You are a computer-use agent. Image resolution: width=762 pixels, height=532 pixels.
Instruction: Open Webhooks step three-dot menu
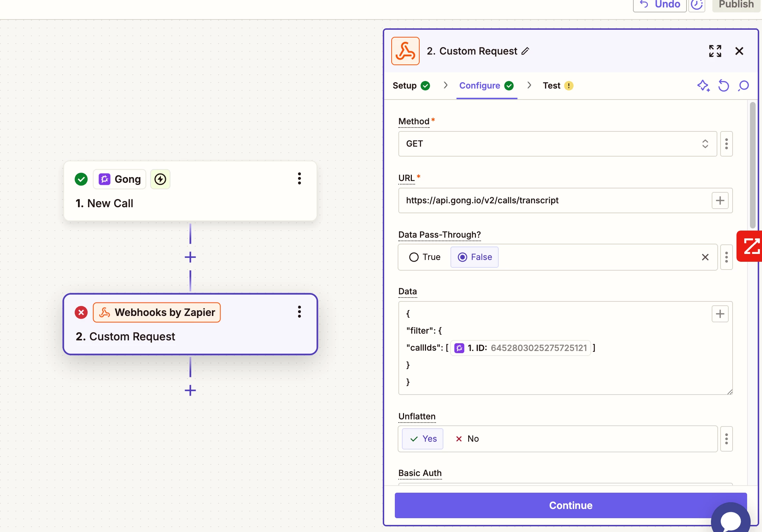(299, 312)
